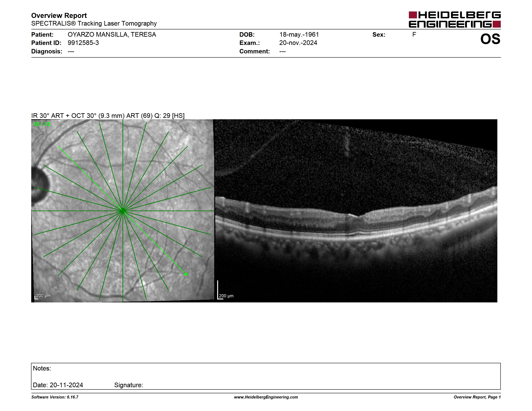Click the Patient: field label
The height and width of the screenshot is (411, 532).
click(x=42, y=35)
